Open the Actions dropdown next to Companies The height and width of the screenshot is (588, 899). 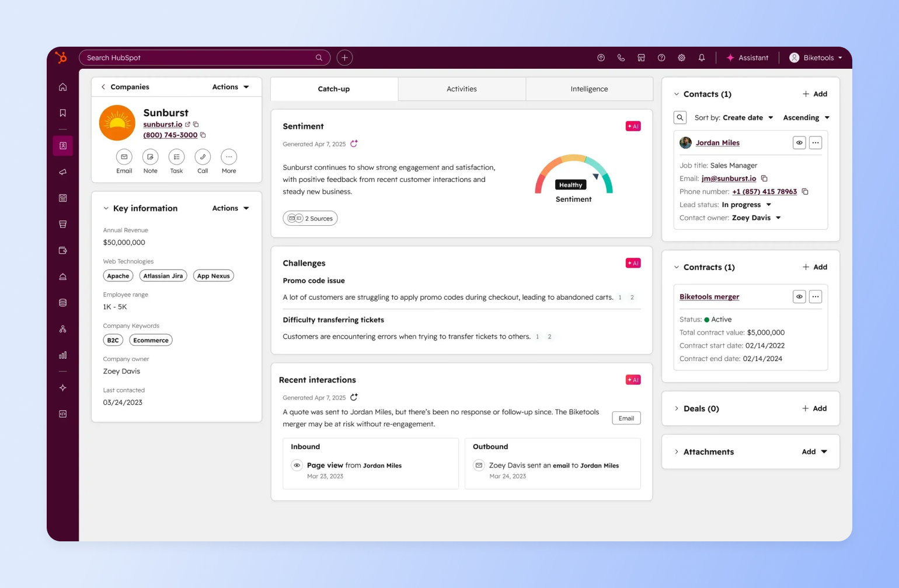pos(231,87)
